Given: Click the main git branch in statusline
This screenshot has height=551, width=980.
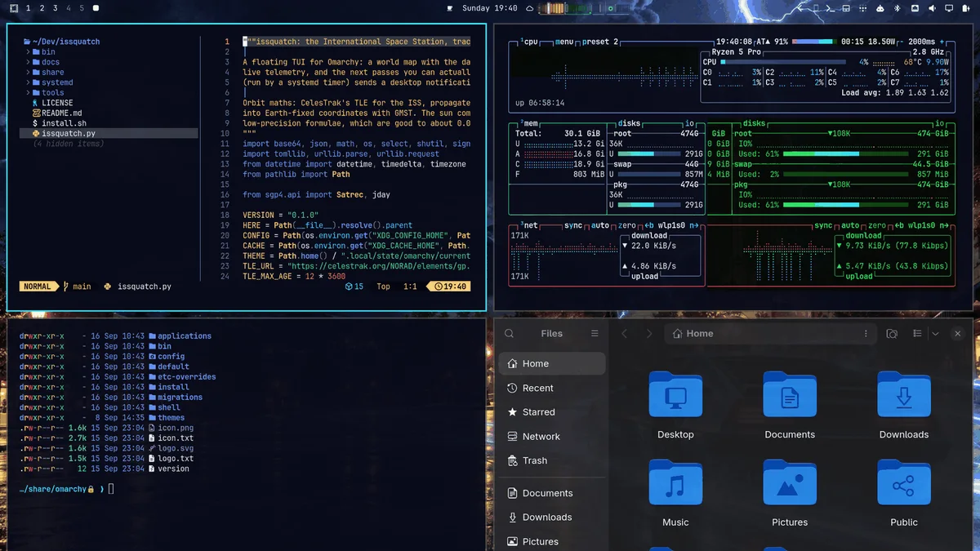Looking at the screenshot, I should pos(78,287).
